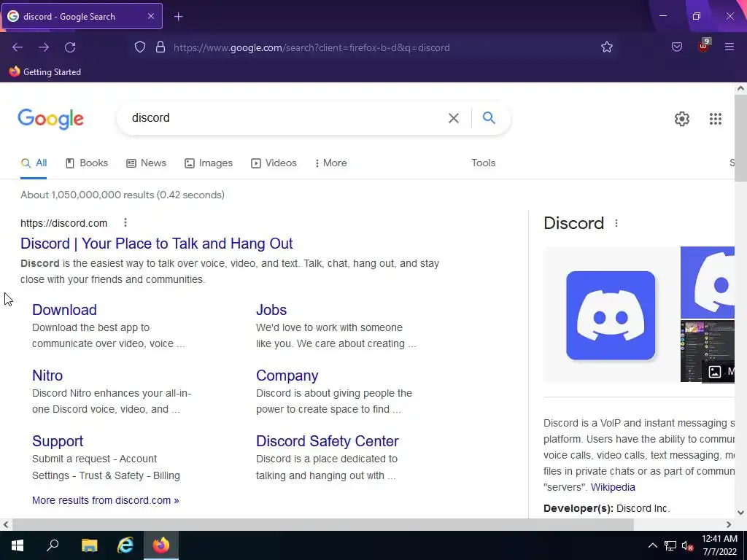Viewport: 747px width, 560px height.
Task: Switch to the Books tab
Action: click(x=87, y=163)
